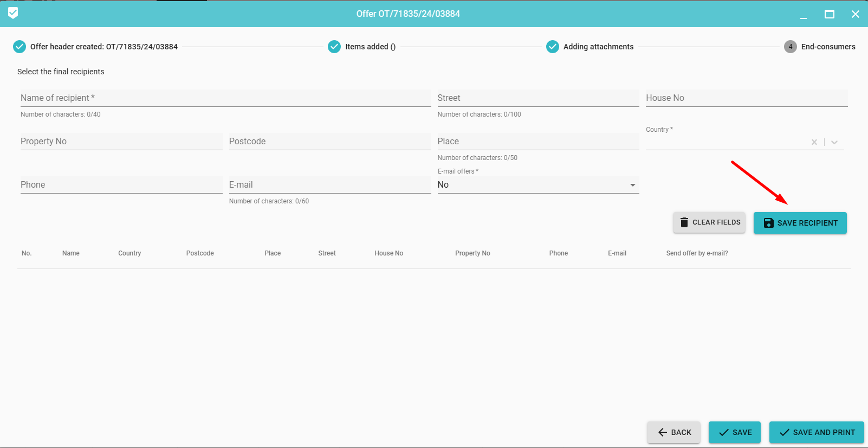This screenshot has height=448, width=868.
Task: Click the app shield logo icon
Action: click(x=13, y=13)
